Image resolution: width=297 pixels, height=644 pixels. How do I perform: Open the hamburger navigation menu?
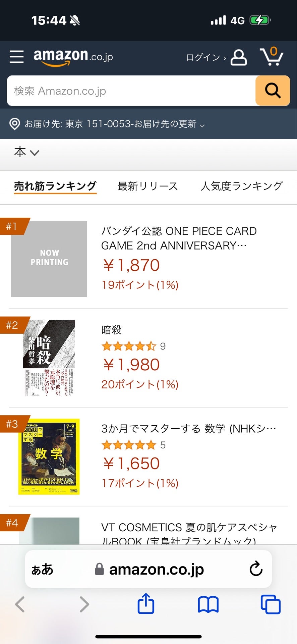pos(16,57)
